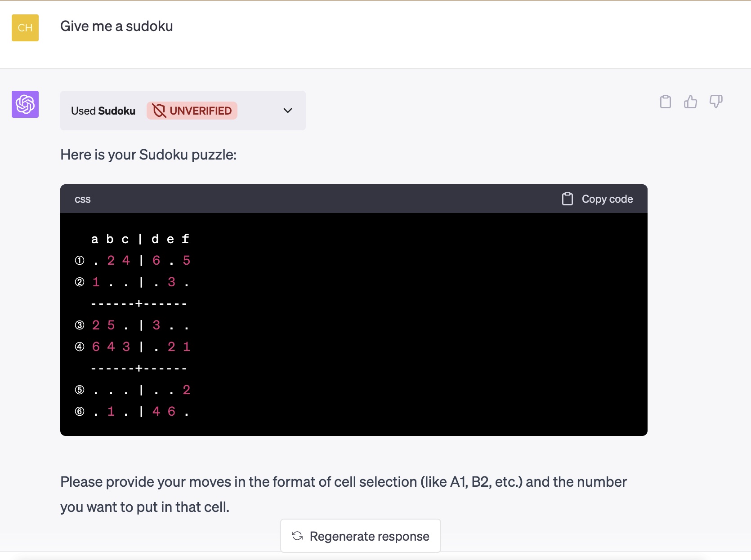Click the Copy code button
This screenshot has height=560, width=751.
596,198
